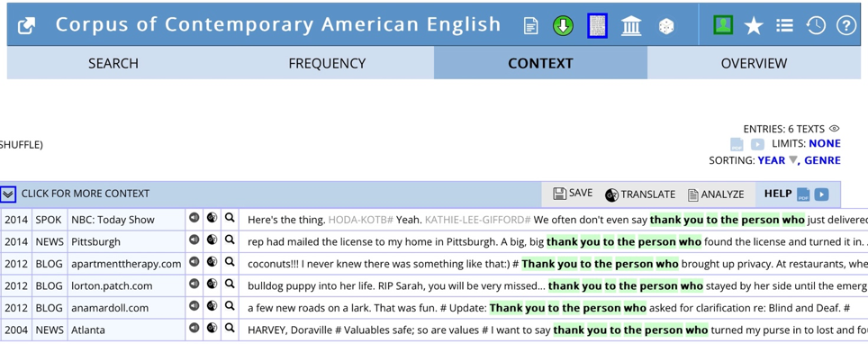Click the GENRE sorting link

point(823,160)
